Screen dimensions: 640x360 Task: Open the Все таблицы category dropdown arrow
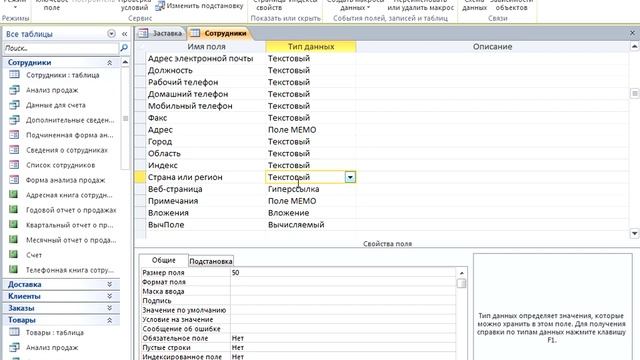point(111,34)
